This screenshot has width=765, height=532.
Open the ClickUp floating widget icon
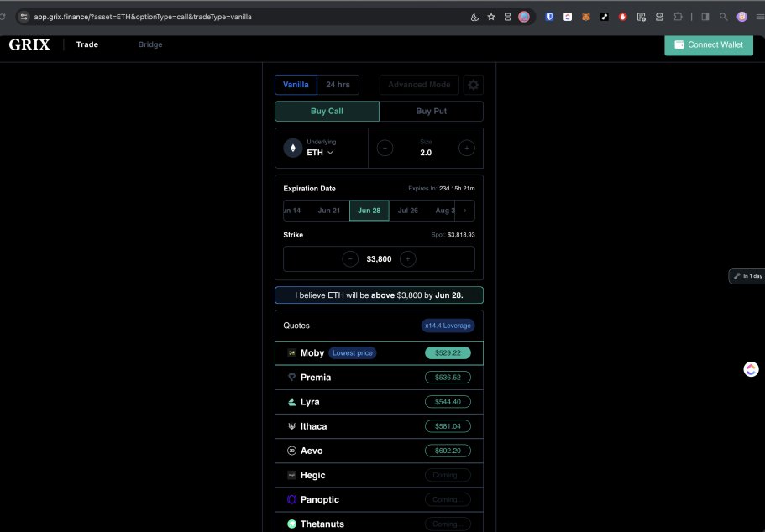[x=751, y=369]
